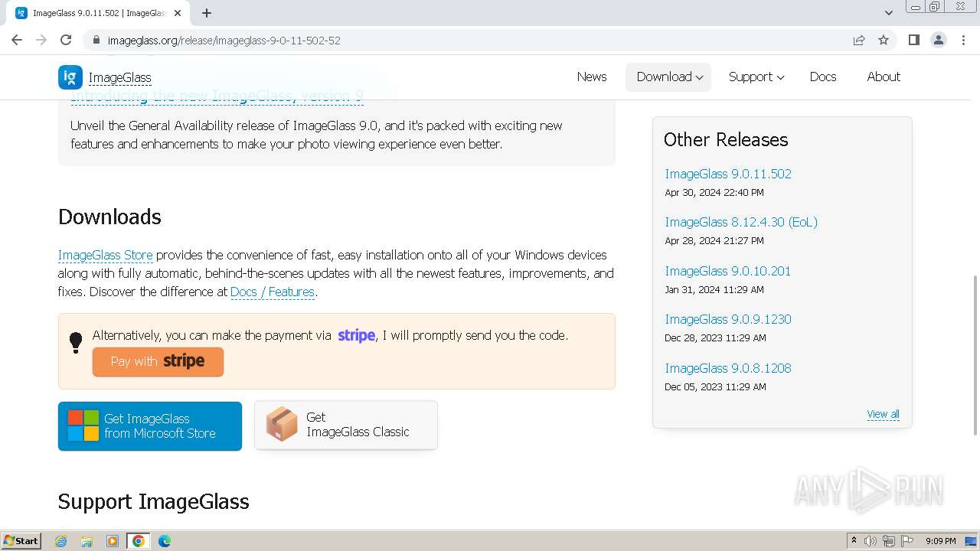Click View all releases link
The width and height of the screenshot is (980, 551).
click(883, 414)
